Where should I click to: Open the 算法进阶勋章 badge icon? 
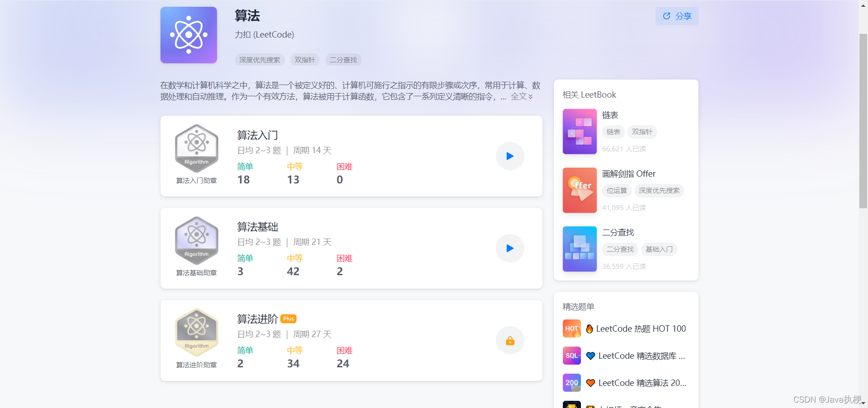click(197, 333)
